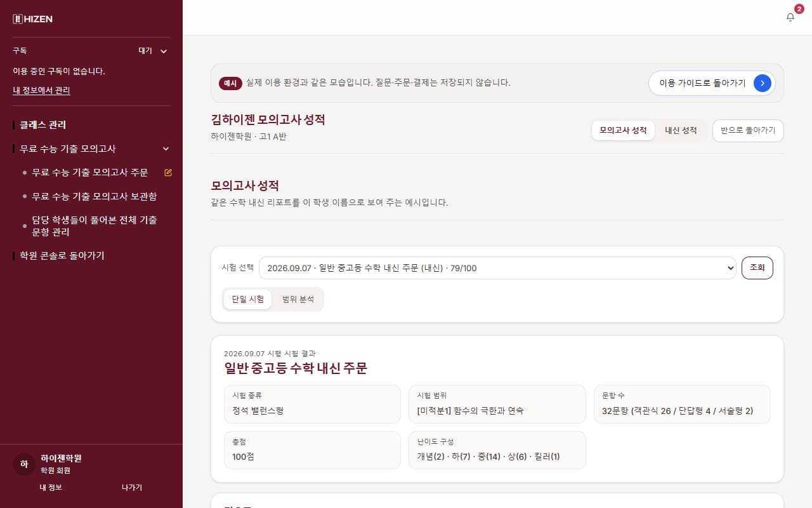
Task: Click the 난이도 구성 breakdown value
Action: pos(488,457)
